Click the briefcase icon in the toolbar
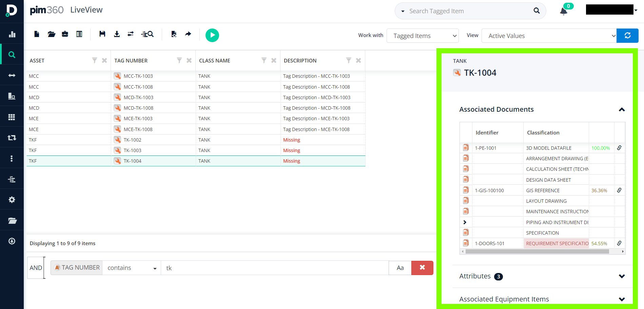Screen dimensions: 644x309 [x=65, y=34]
